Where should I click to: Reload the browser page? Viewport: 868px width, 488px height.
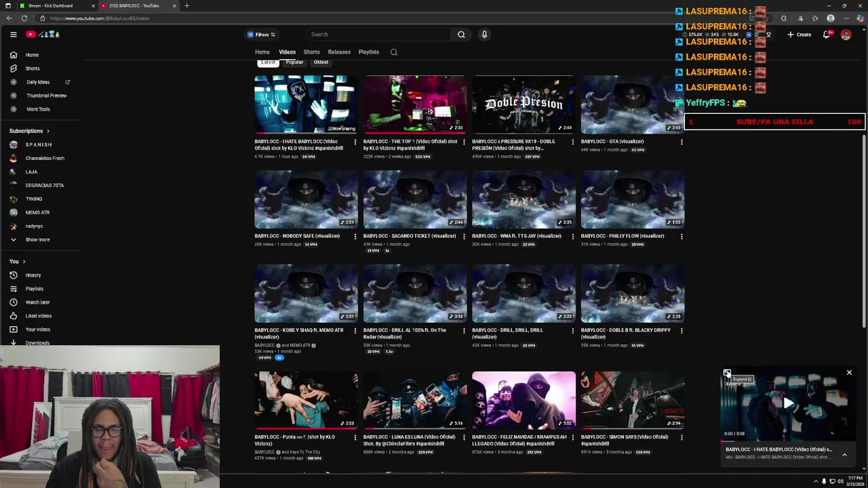24,18
